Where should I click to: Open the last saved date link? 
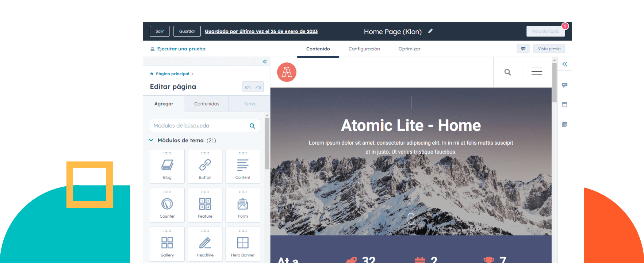[261, 31]
